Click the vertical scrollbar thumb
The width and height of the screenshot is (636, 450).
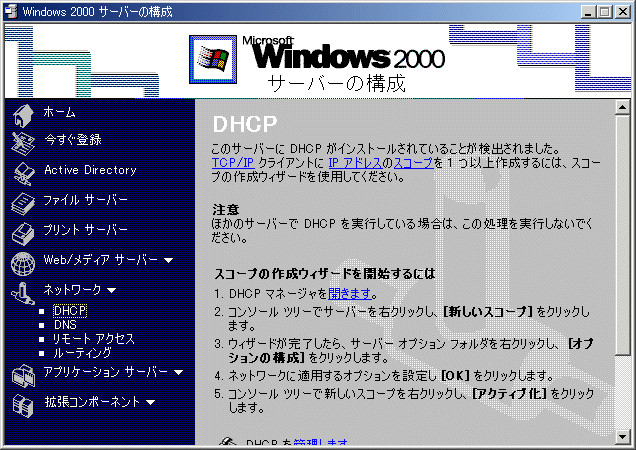622,234
